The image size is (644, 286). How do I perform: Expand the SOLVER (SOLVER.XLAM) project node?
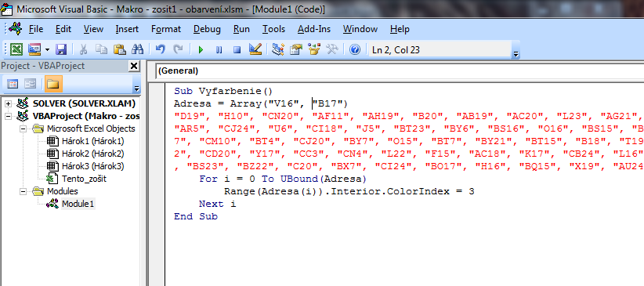tap(8, 103)
